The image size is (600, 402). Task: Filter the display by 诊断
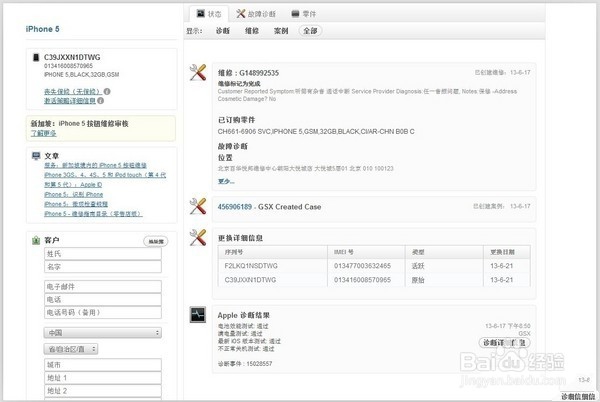pos(223,31)
